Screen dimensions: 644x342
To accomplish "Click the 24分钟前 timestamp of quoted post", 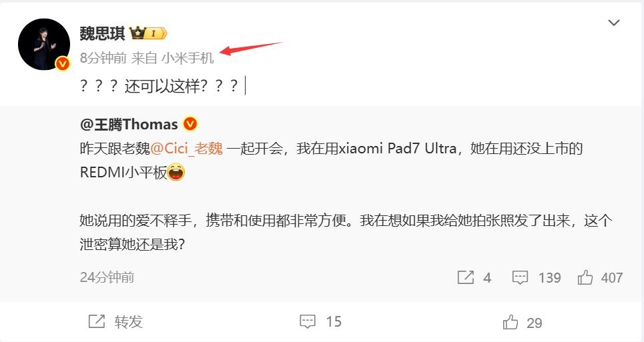I will click(107, 277).
